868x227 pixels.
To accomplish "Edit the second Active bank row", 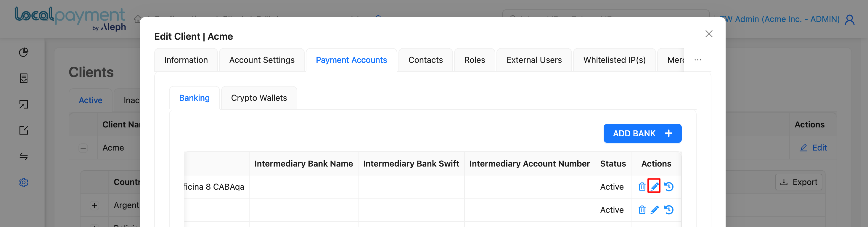I will [x=654, y=210].
